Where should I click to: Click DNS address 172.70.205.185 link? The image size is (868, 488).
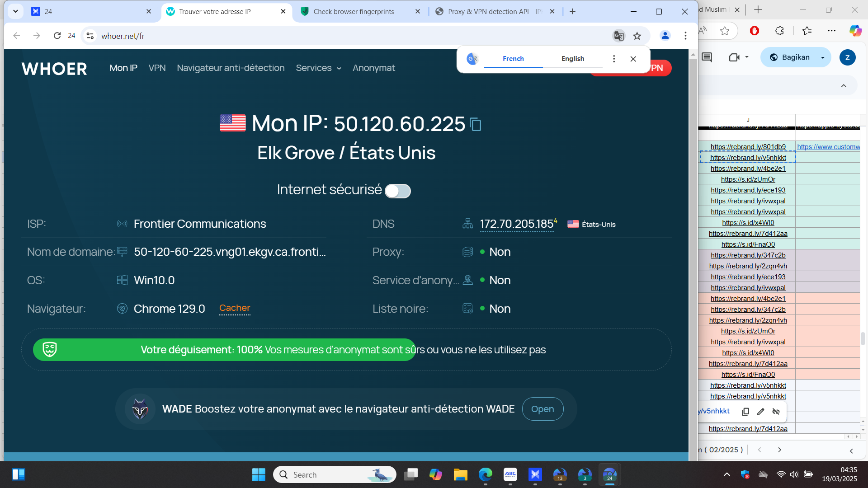(517, 224)
